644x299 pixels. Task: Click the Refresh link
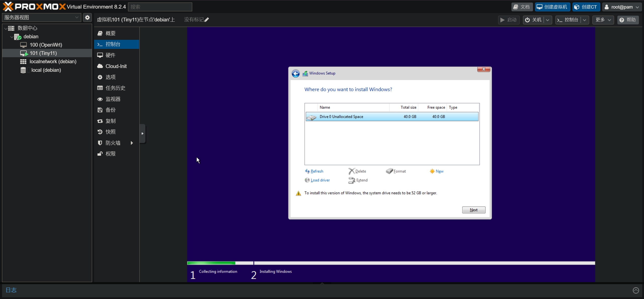(314, 171)
